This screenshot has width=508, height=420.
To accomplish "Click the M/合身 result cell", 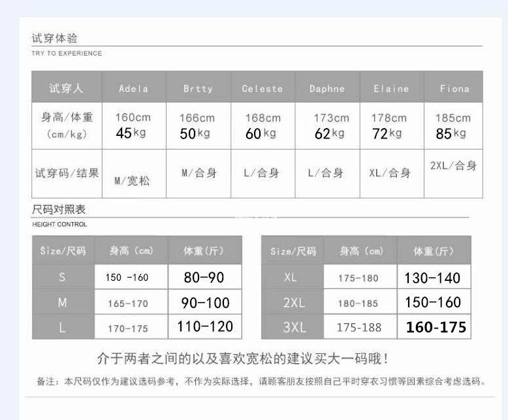I will (198, 173).
